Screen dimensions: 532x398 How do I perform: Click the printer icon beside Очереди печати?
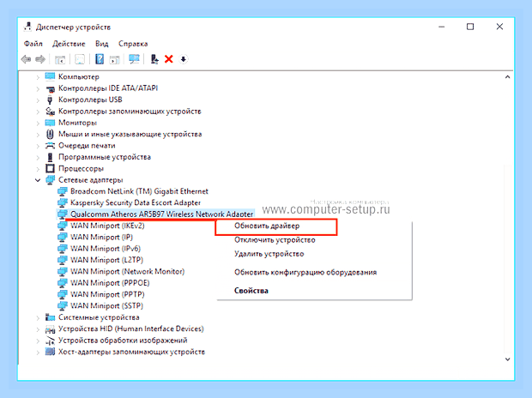(50, 146)
